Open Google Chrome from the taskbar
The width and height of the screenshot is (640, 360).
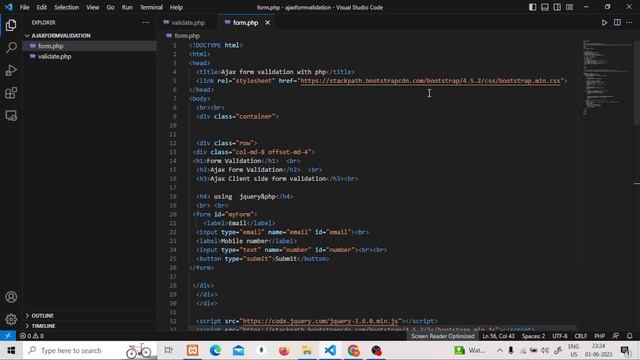[x=353, y=351]
